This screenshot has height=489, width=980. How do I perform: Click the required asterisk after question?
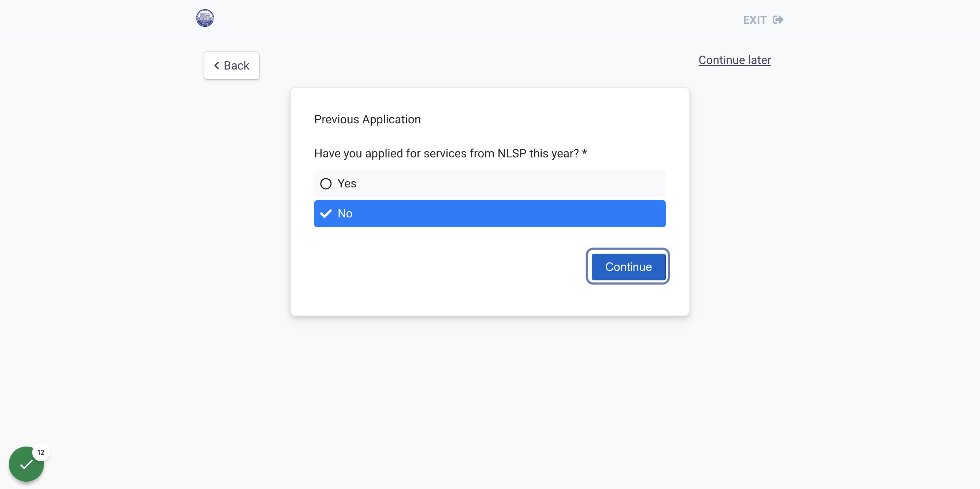click(584, 152)
